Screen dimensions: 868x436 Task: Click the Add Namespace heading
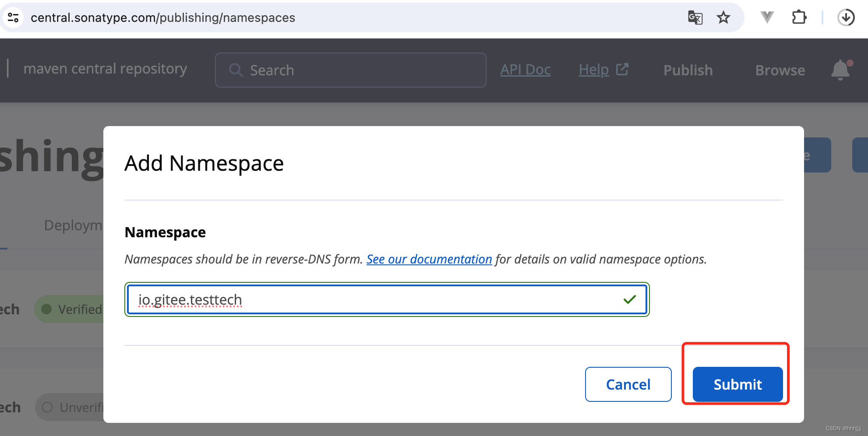pyautogui.click(x=204, y=164)
